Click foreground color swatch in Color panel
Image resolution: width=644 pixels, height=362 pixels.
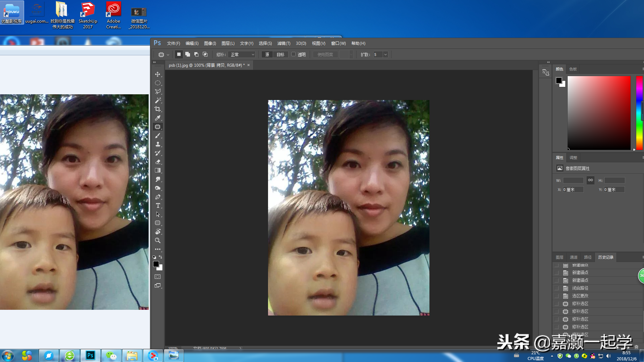click(x=559, y=80)
